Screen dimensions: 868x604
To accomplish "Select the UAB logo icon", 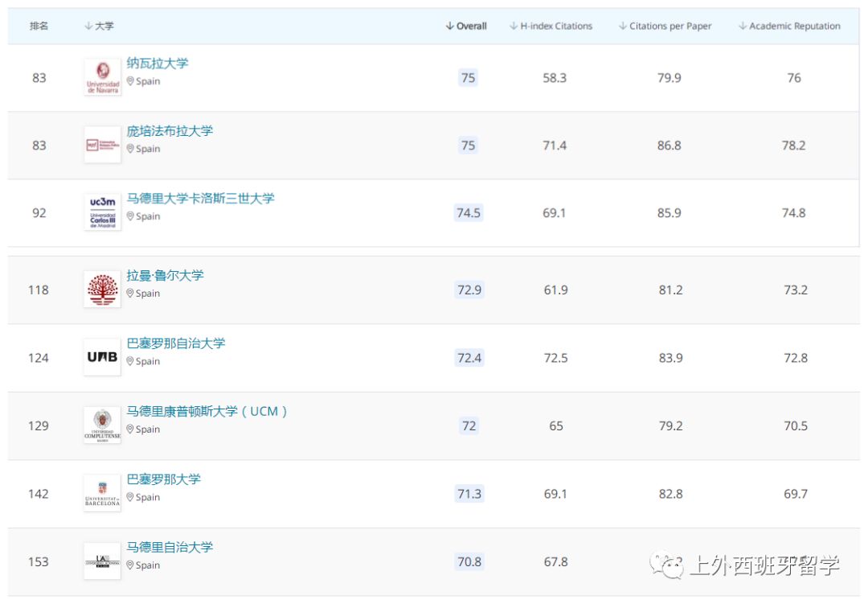I will 102,358.
